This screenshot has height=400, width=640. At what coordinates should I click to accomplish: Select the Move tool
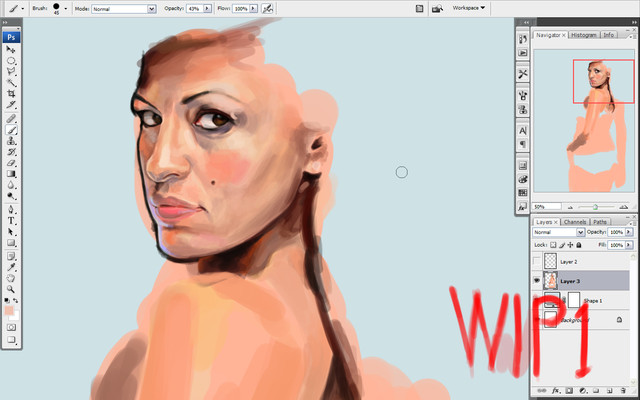pos(11,49)
